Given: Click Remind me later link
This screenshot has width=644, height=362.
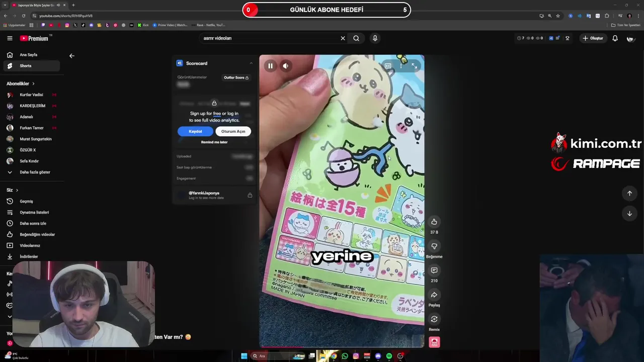Looking at the screenshot, I should [x=214, y=142].
